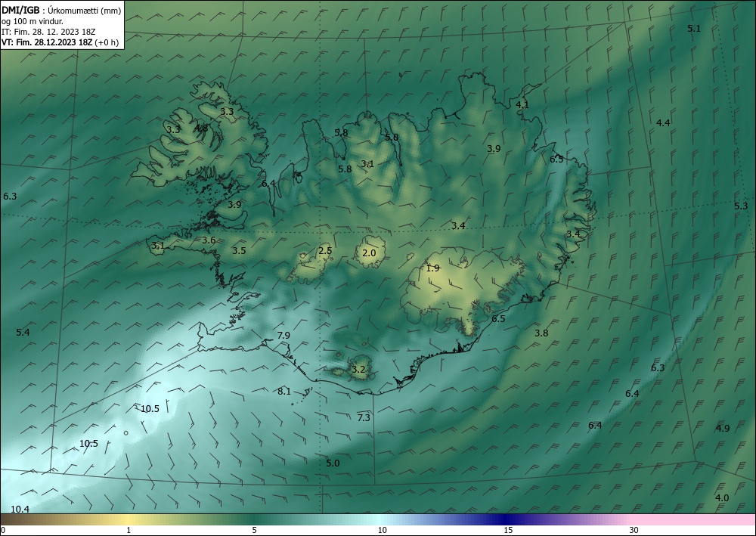Select the bold 'VT: Fim. 28.12.2023 18Z (+0 h)' line
Screen dimensions: 756x536
point(60,42)
